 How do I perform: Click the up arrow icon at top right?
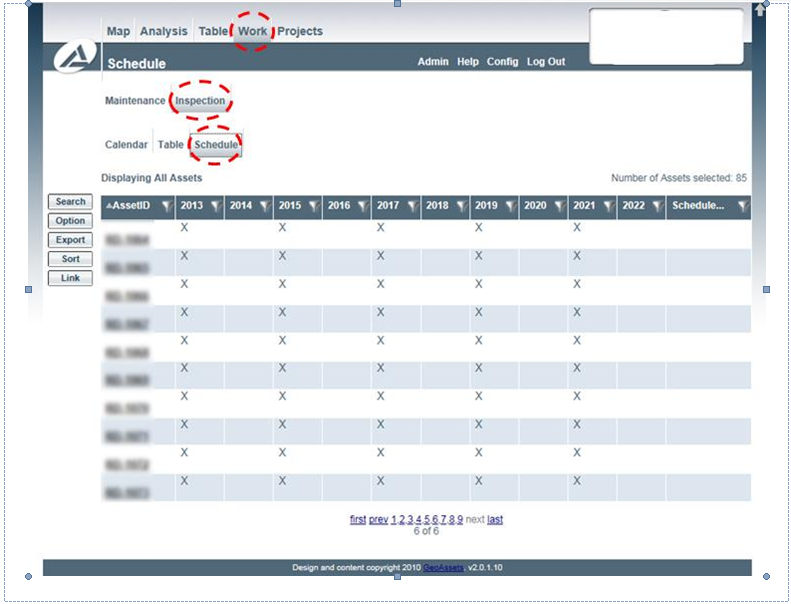(x=759, y=9)
